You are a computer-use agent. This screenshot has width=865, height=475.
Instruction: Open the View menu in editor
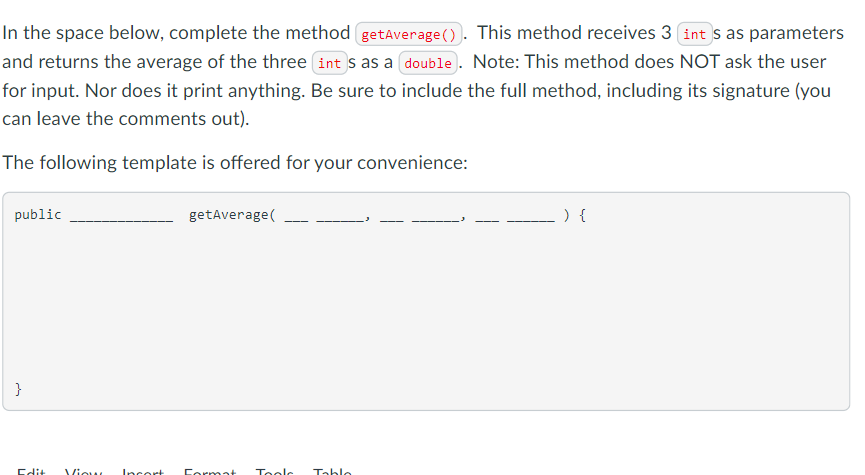pos(83,472)
